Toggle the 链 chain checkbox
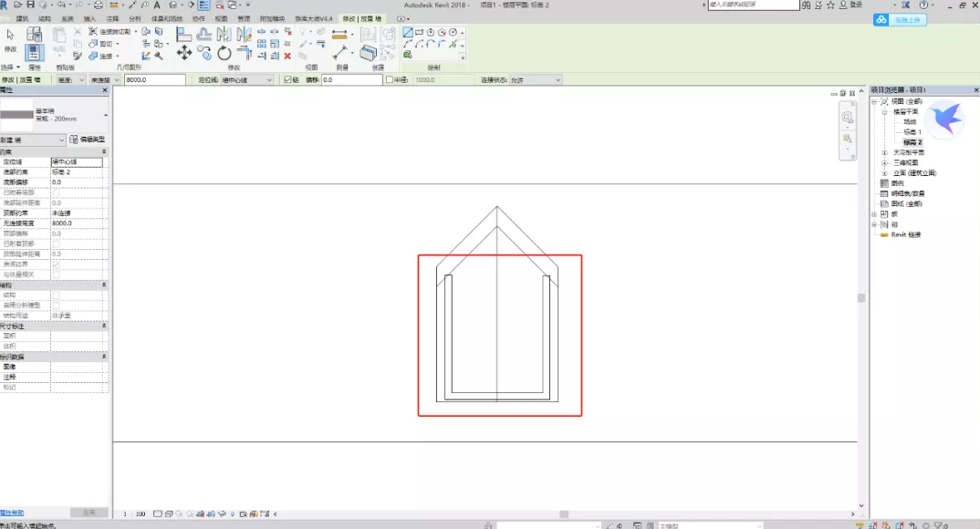Viewport: 980px width, 529px height. coord(287,80)
